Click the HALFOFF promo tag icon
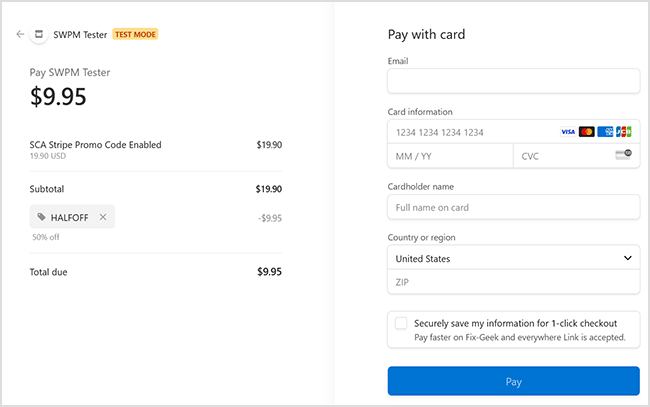650x407 pixels. pos(41,216)
